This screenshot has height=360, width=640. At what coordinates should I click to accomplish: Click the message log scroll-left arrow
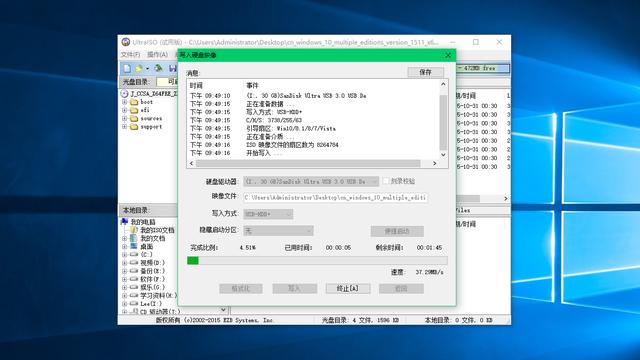coord(191,163)
